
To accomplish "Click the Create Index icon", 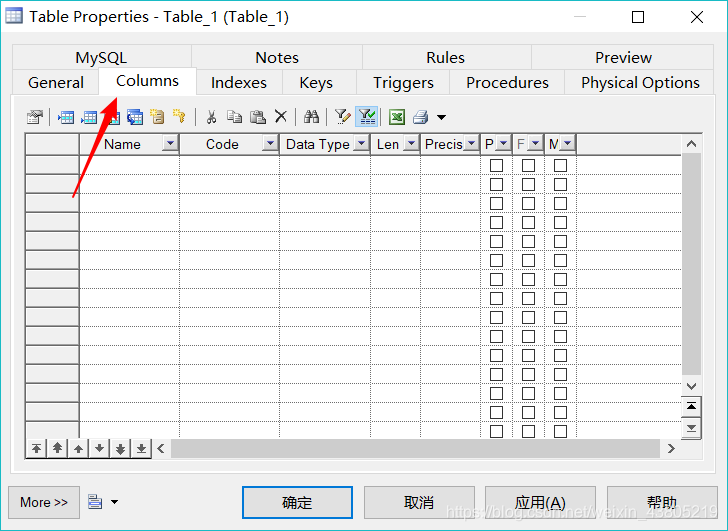I will point(157,117).
